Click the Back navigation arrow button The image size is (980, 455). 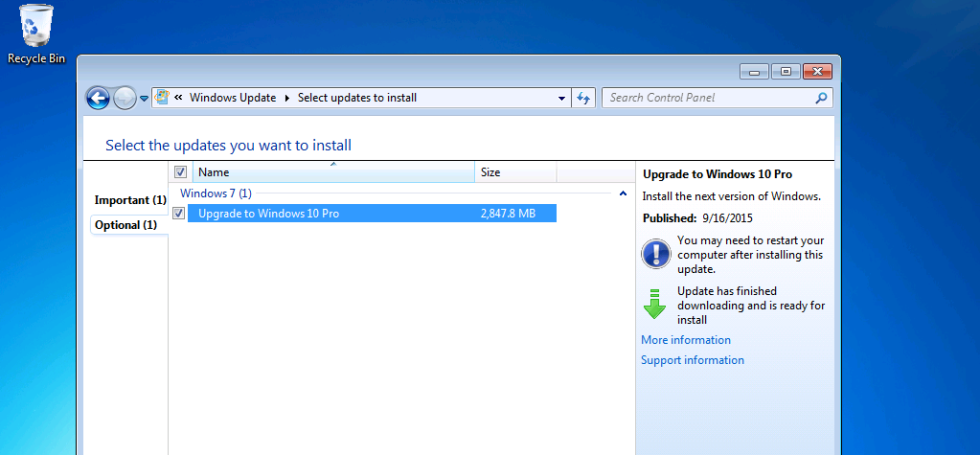tap(97, 98)
